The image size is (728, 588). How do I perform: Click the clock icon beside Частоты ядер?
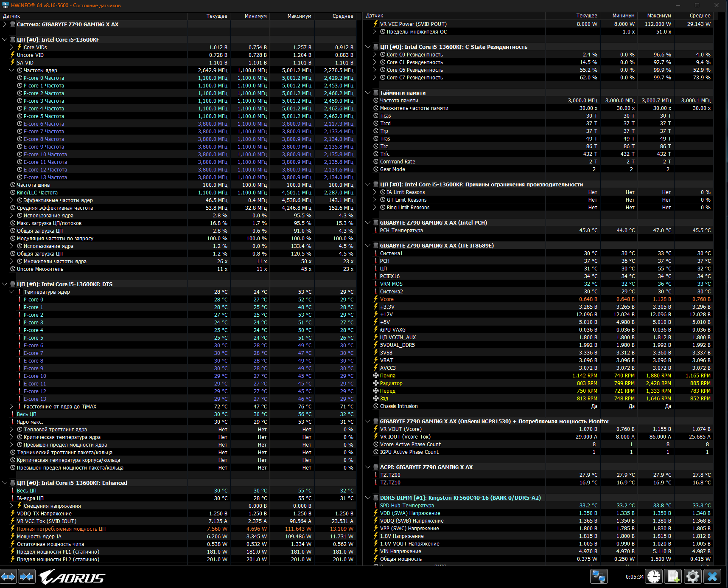[x=19, y=70]
